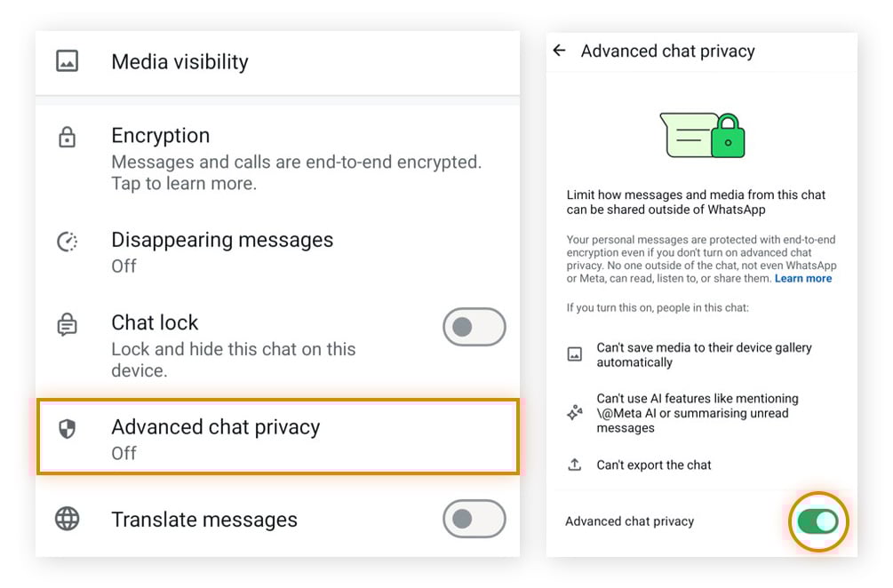This screenshot has height=588, width=893.
Task: Click the Media visibility row
Action: (x=267, y=62)
